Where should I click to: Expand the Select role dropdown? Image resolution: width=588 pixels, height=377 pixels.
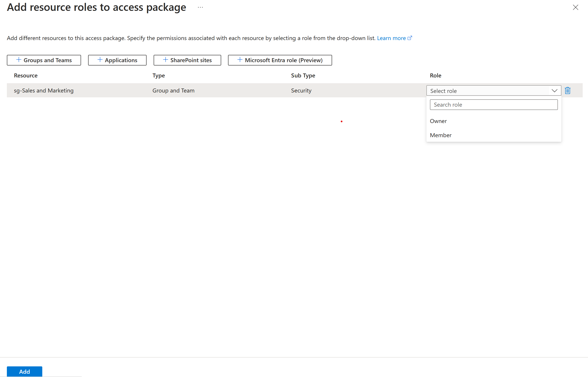[494, 90]
